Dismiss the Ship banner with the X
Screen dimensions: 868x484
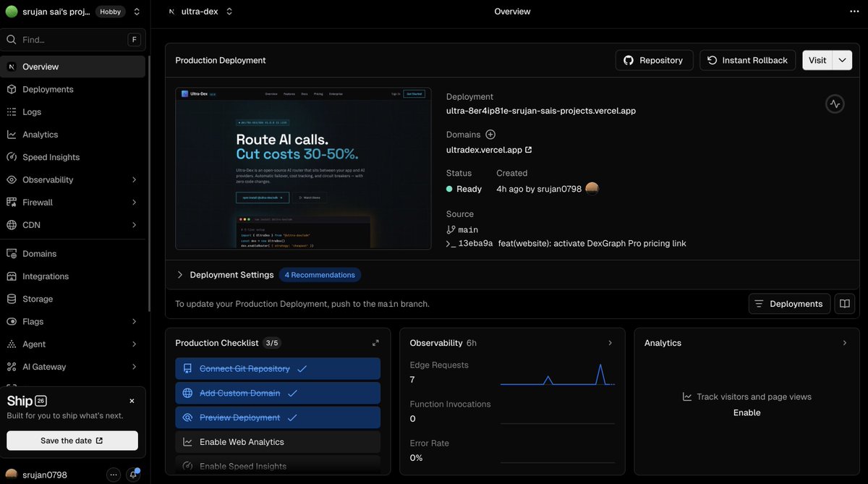click(x=132, y=401)
